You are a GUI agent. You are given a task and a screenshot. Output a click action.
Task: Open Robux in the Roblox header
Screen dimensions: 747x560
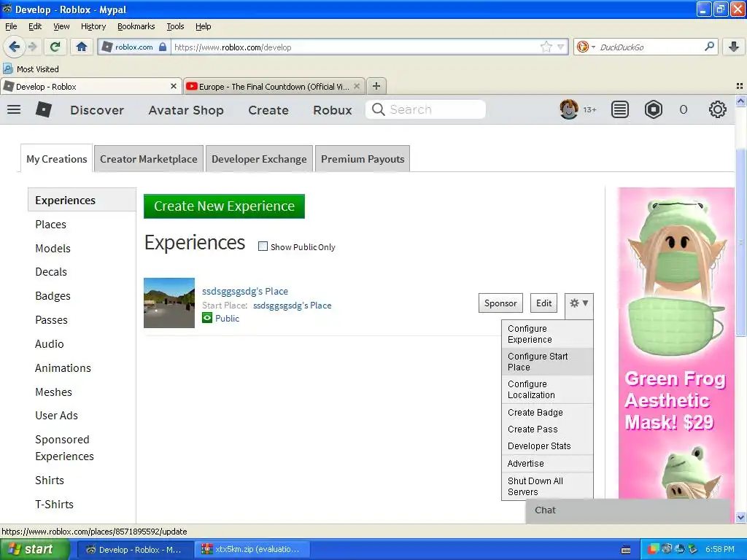coord(332,110)
